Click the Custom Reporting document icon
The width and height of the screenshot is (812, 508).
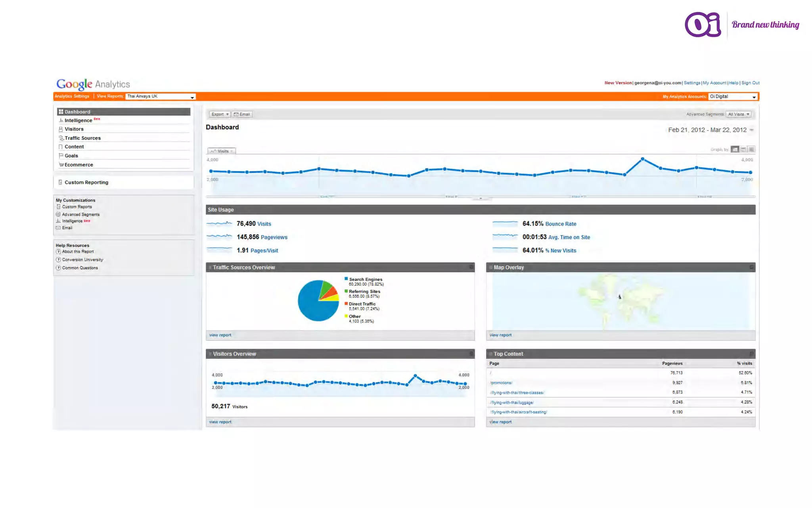coord(60,182)
